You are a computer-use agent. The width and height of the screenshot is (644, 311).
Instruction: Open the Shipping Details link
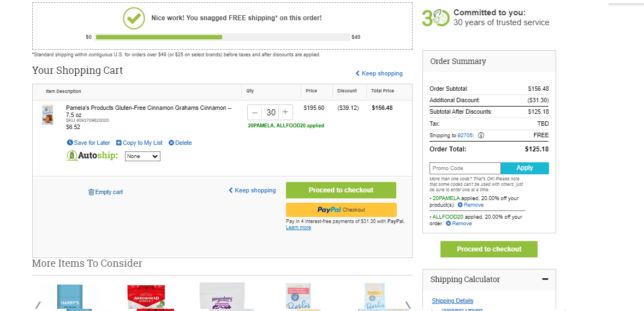(x=452, y=301)
